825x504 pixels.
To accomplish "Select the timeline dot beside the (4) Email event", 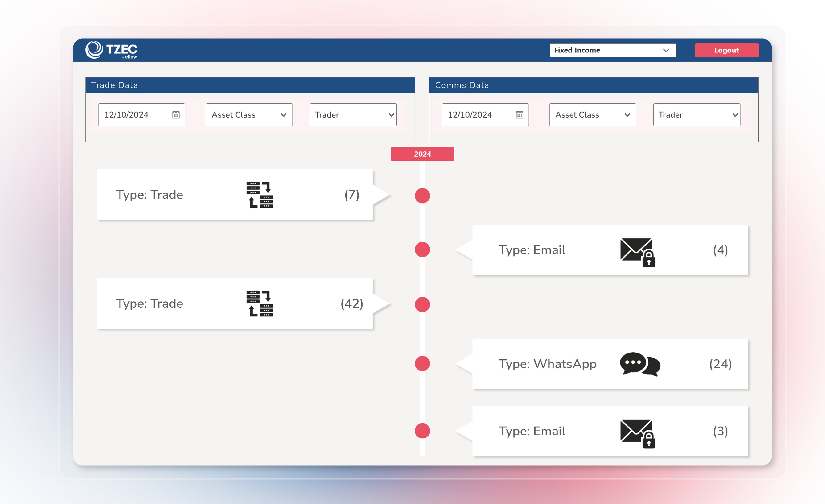I will pyautogui.click(x=422, y=250).
